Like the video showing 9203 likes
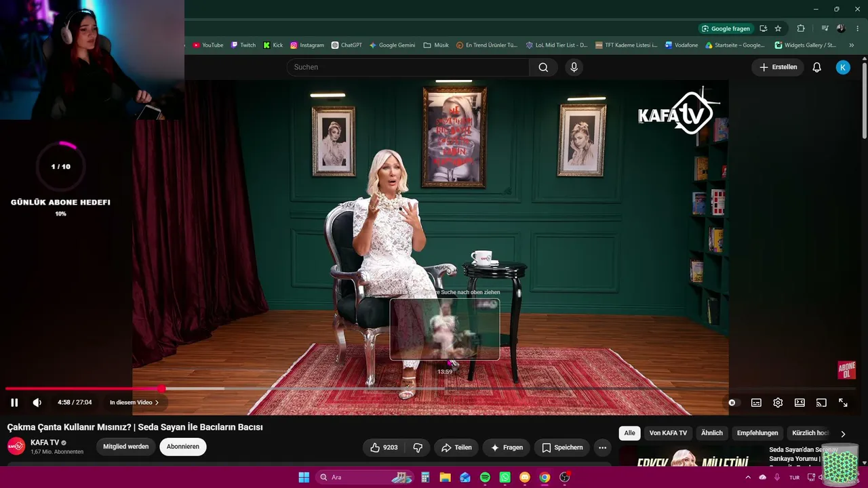868x488 pixels. click(x=384, y=447)
